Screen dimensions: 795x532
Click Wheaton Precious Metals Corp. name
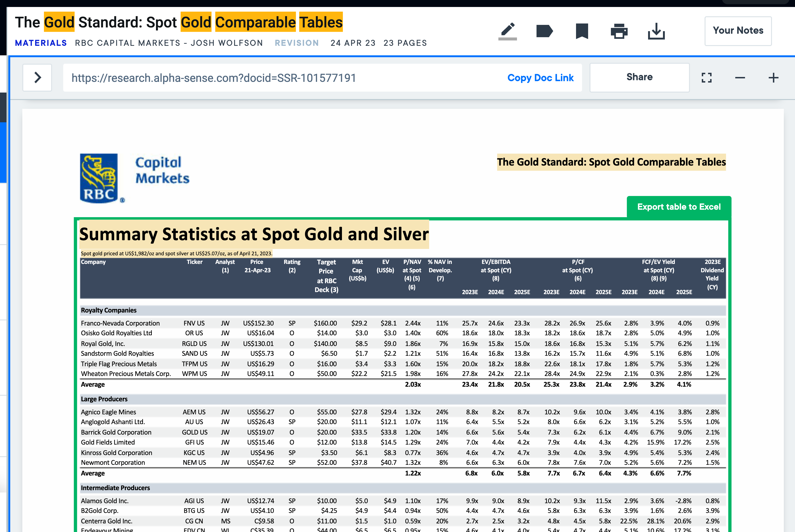pyautogui.click(x=126, y=374)
